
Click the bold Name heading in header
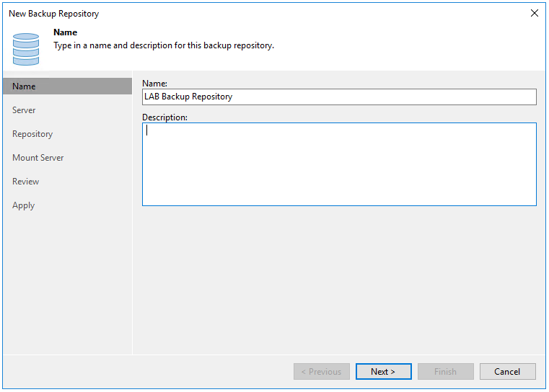click(66, 32)
